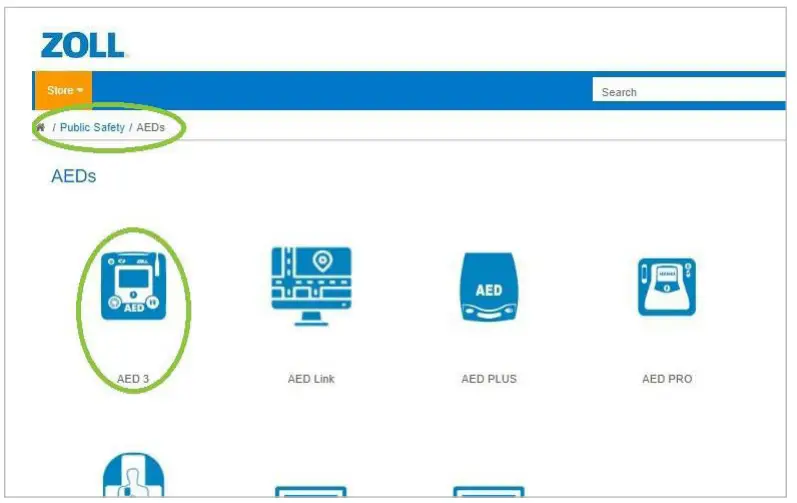Open the AED PRO label
Screen dimensions: 797x503
[667, 379]
